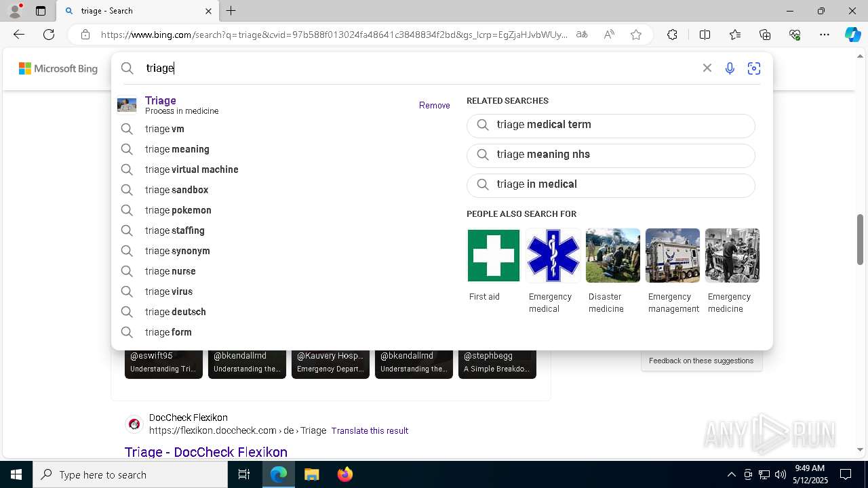
Task: Click 'Translate this result' link
Action: 370,430
